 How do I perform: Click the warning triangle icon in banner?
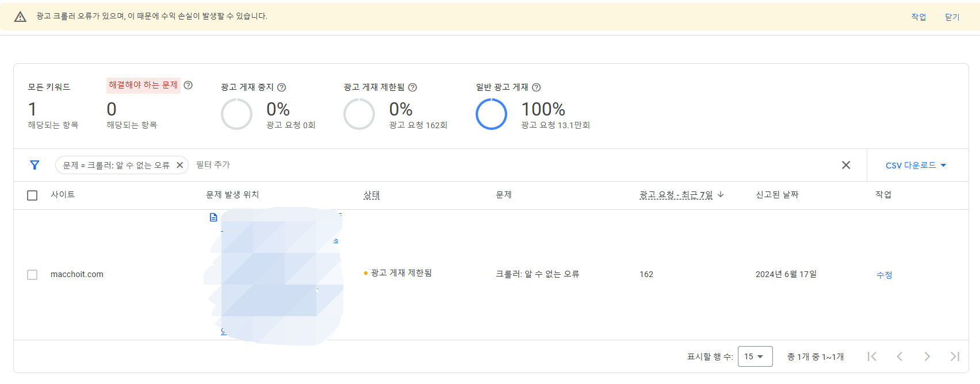[20, 17]
